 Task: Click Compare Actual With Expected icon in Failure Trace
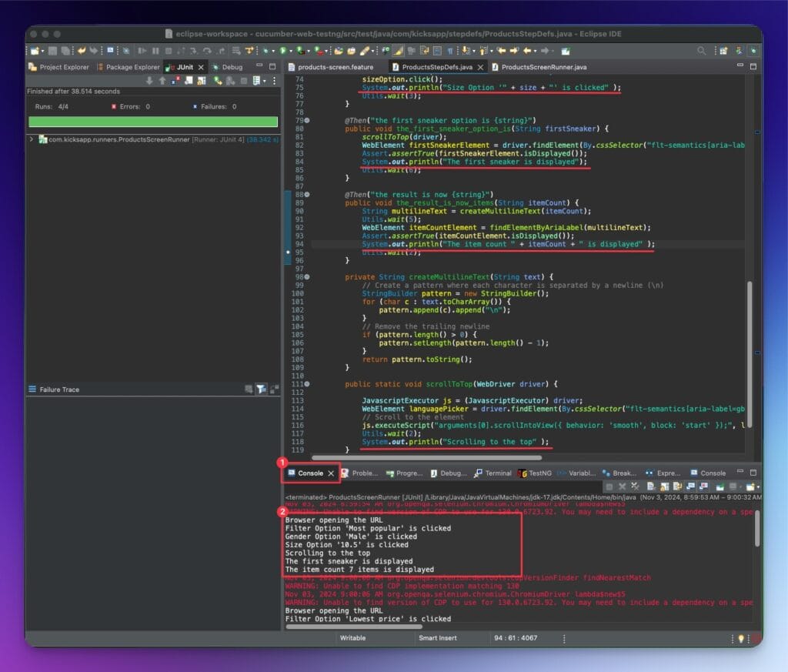point(274,389)
